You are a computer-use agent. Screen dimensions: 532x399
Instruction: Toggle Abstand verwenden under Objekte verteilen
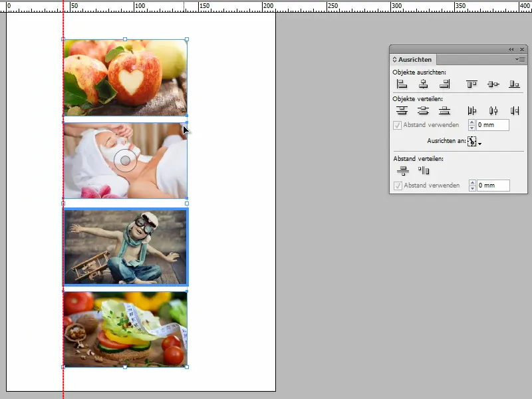[397, 125]
